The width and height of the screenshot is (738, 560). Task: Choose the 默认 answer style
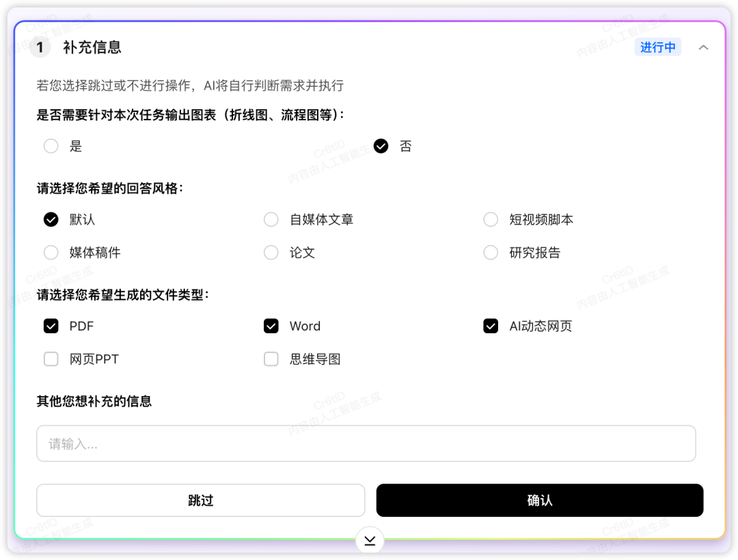coord(51,220)
